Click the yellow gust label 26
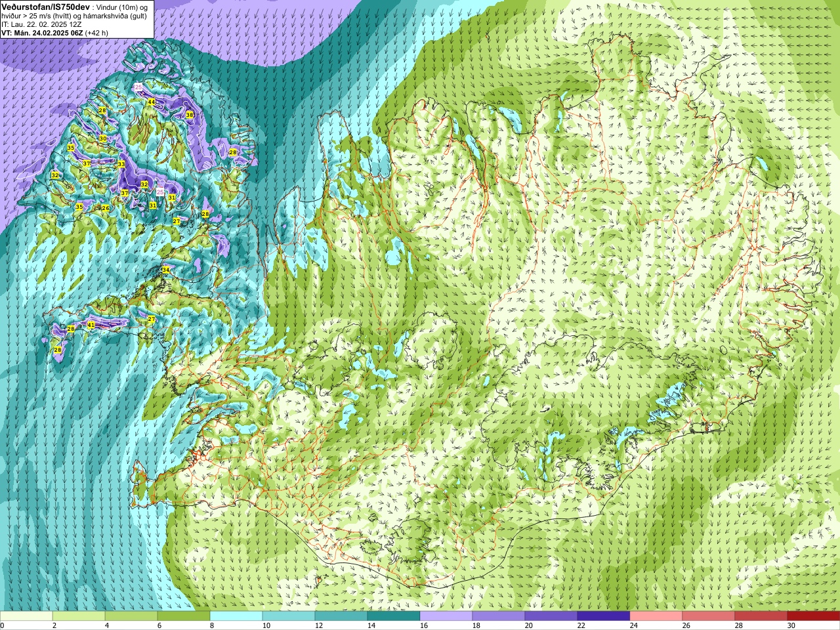 [x=106, y=208]
